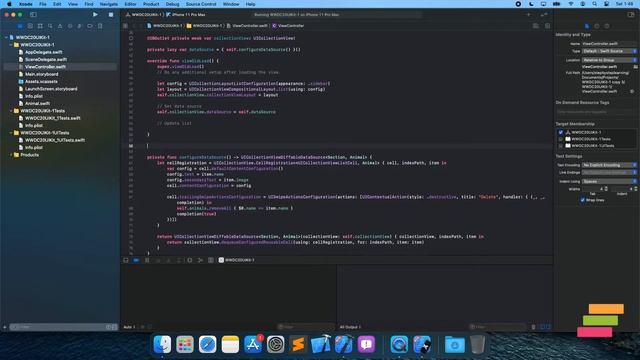This screenshot has width=640, height=360.
Task: Open the 'Auto' variables view dropdown
Action: [x=129, y=327]
